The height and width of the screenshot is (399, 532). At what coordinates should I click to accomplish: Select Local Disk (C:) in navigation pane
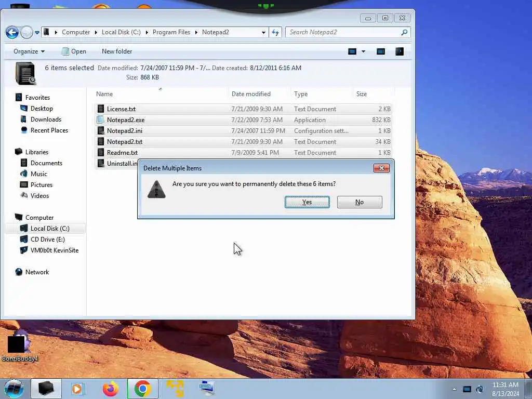(x=50, y=229)
